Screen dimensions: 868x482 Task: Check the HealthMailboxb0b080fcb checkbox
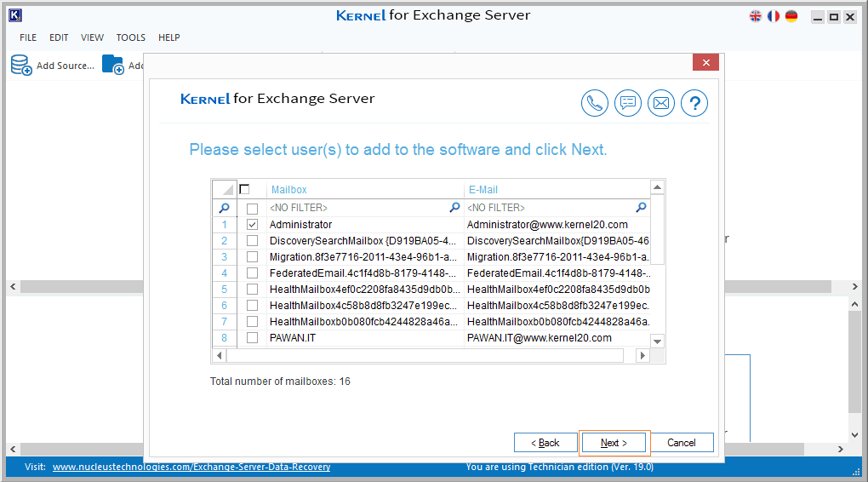tap(253, 321)
